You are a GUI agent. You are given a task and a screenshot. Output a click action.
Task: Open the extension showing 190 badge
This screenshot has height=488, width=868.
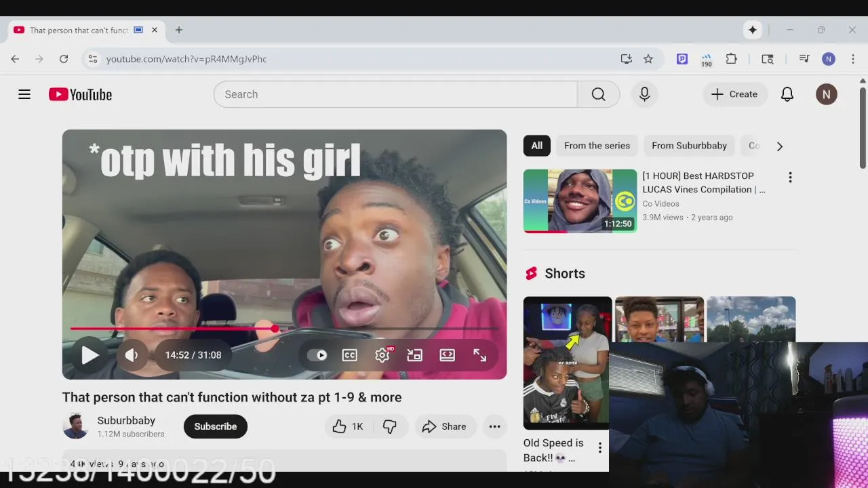tap(707, 60)
